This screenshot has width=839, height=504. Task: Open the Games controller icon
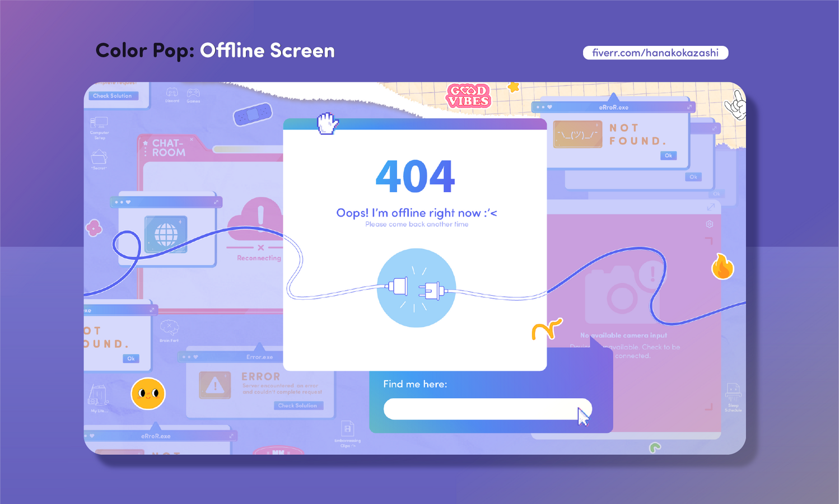point(193,94)
